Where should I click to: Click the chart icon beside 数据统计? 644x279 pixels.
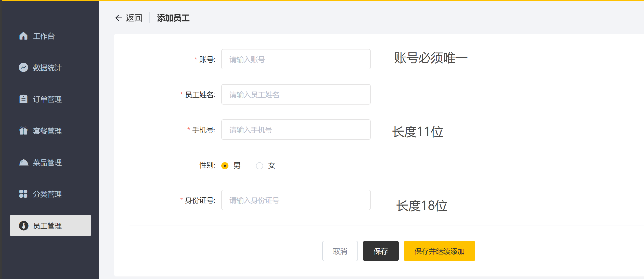tap(23, 67)
